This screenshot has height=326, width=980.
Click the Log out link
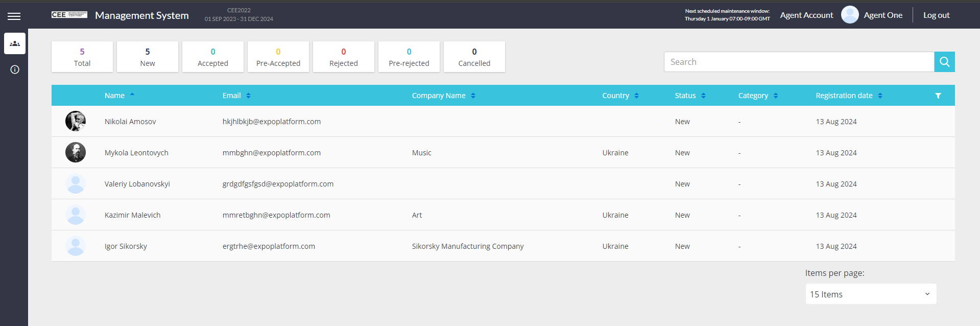click(936, 15)
